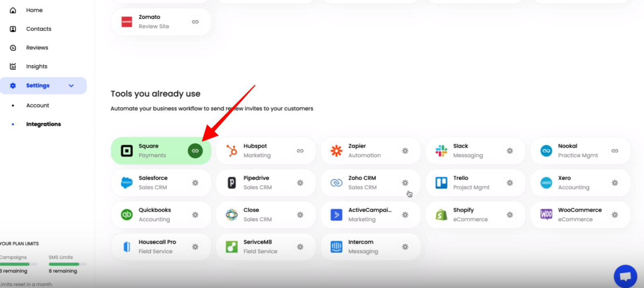Open Quickbooks settings gear

(195, 215)
